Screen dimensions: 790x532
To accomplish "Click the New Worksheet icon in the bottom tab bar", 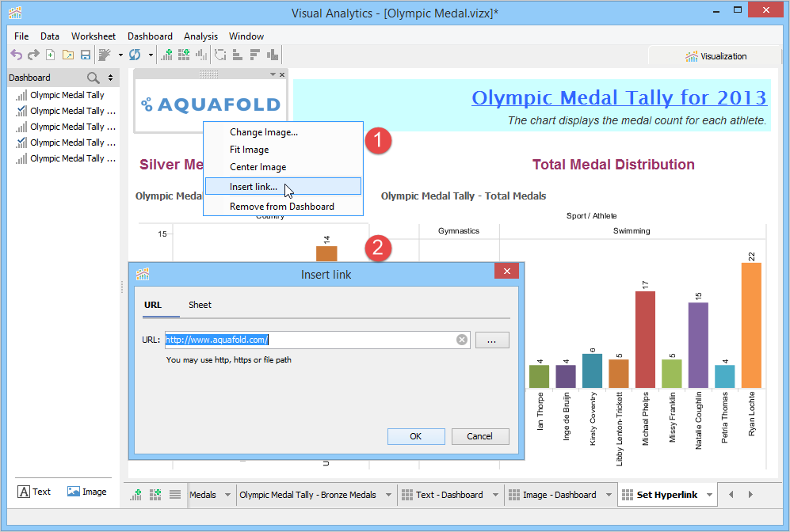I will [136, 495].
